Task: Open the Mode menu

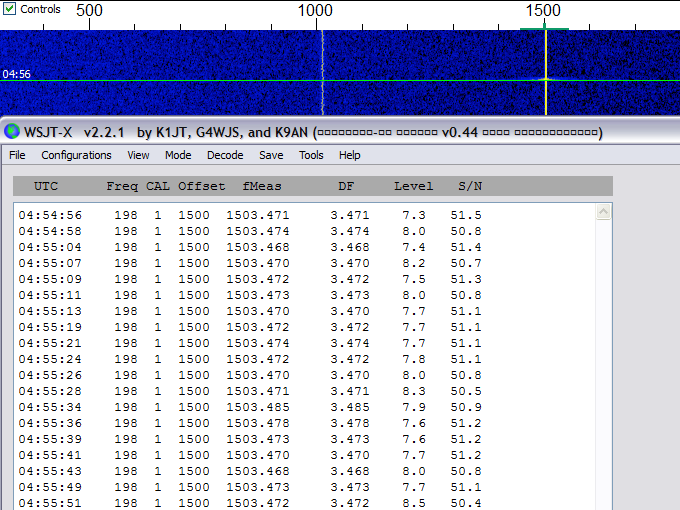Action: [x=178, y=155]
